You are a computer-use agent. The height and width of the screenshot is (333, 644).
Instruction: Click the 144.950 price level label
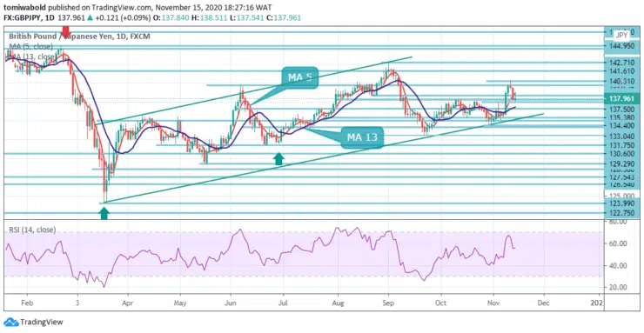(622, 46)
